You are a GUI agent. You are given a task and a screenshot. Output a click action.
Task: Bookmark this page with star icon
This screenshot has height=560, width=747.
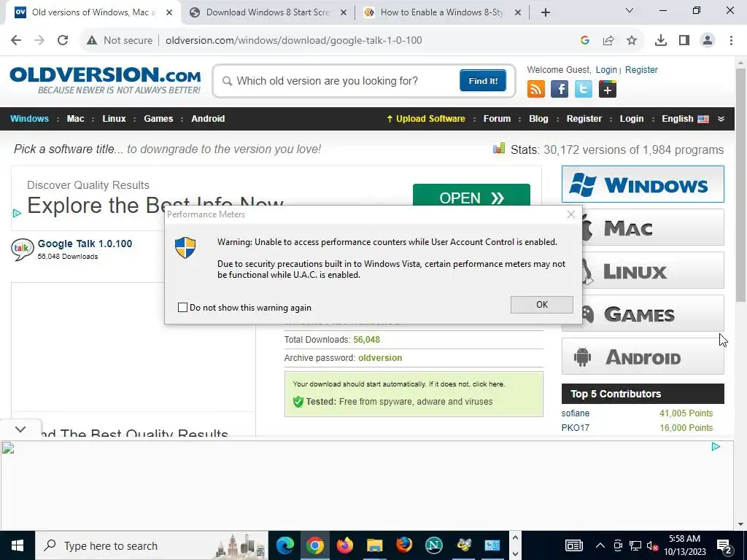(x=632, y=41)
